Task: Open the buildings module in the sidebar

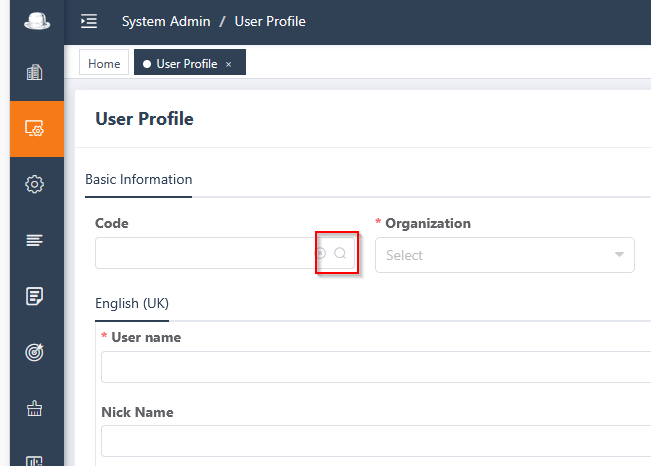Action: (35, 72)
